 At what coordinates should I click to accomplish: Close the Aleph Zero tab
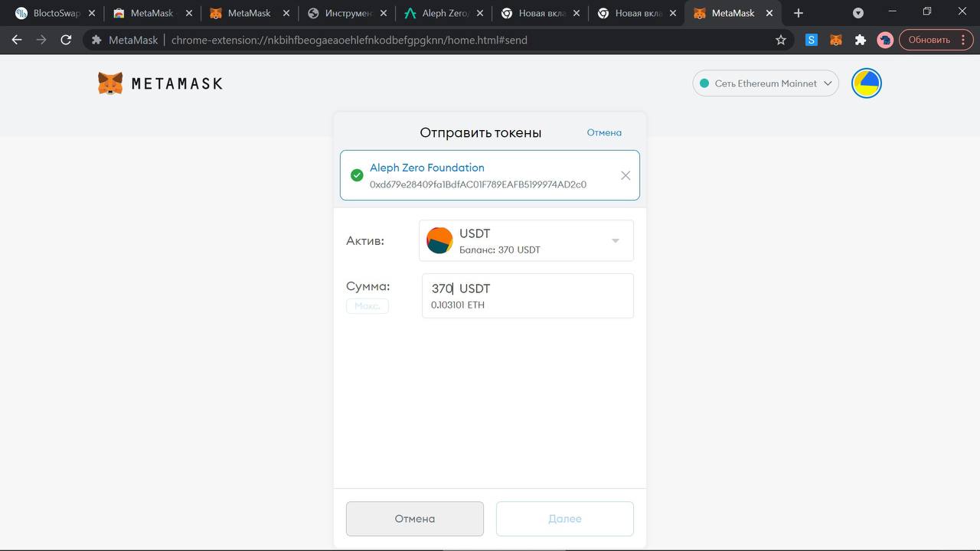tap(480, 13)
